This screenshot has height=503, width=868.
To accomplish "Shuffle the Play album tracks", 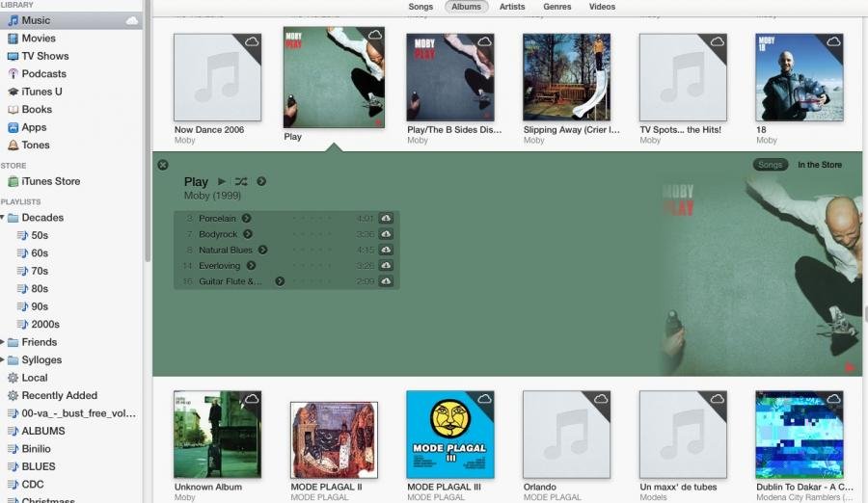I will click(241, 181).
